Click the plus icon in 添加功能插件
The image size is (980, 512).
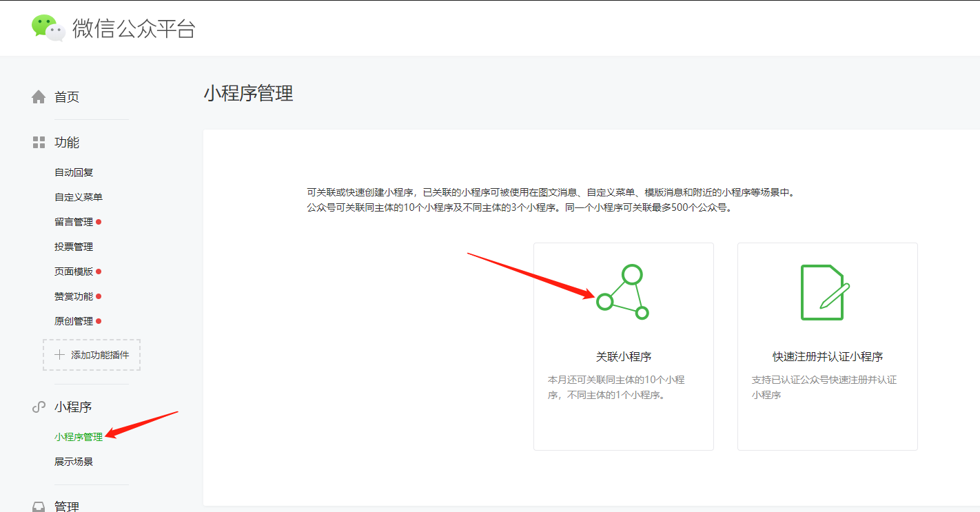60,355
